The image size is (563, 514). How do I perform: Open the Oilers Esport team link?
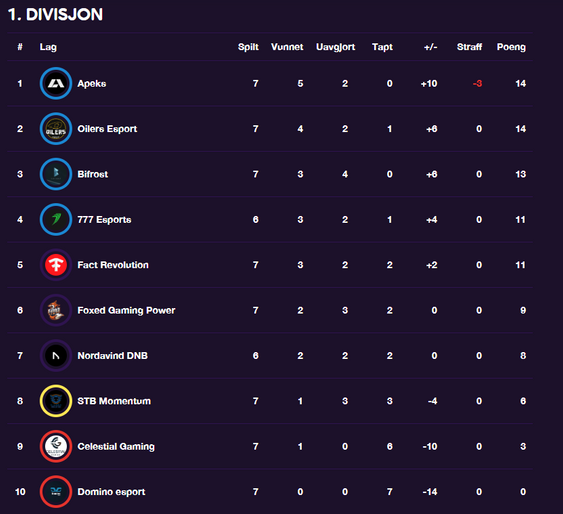(107, 129)
